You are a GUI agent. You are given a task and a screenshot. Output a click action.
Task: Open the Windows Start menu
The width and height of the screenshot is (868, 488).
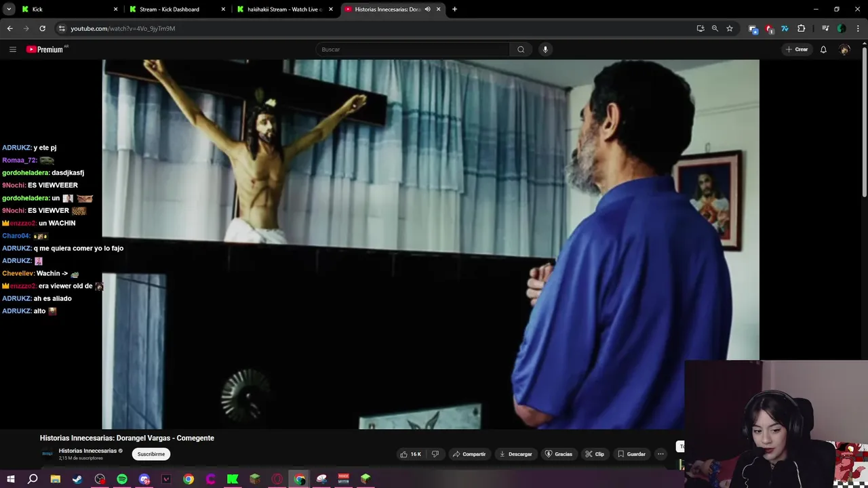[x=11, y=479]
